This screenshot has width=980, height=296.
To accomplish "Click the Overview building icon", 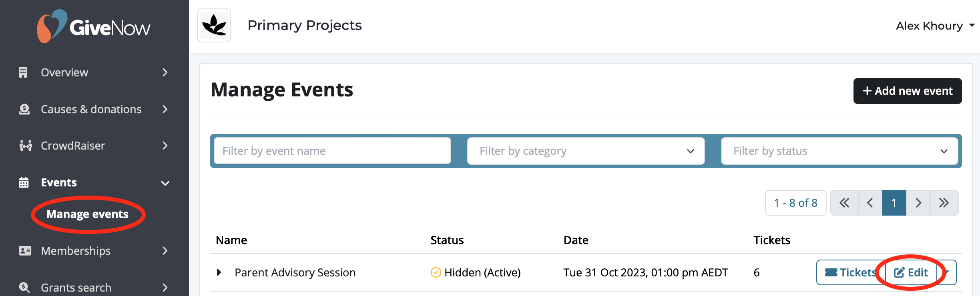I will pos(23,72).
